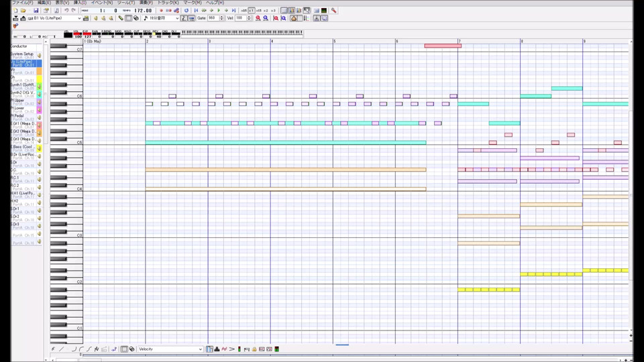Open the Velocity event type dropdown
This screenshot has width=644, height=362.
pyautogui.click(x=200, y=349)
